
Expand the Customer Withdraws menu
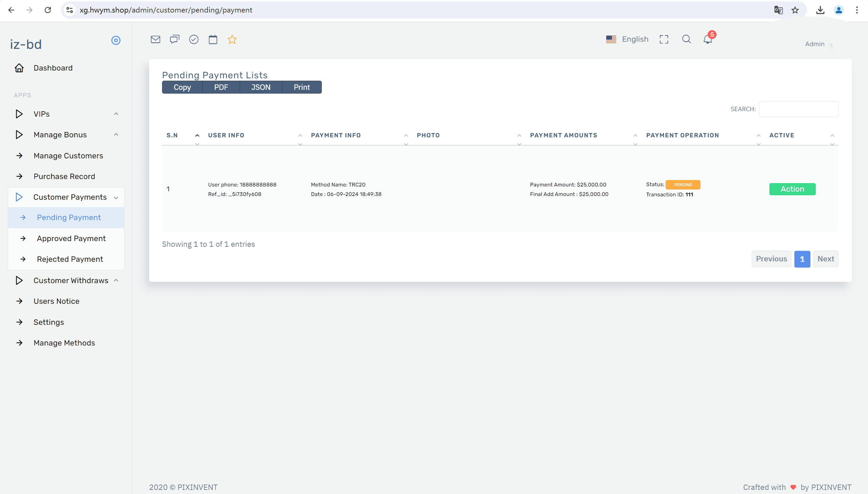coord(66,281)
